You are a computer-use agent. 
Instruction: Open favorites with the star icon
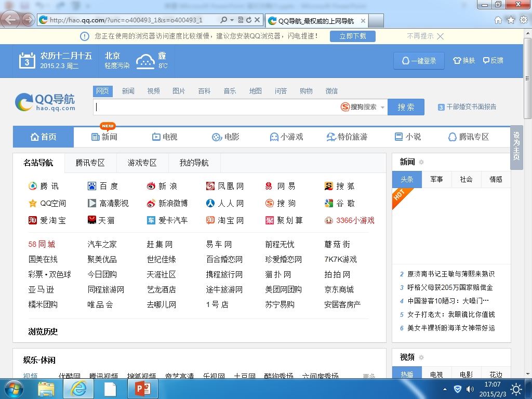tap(511, 20)
